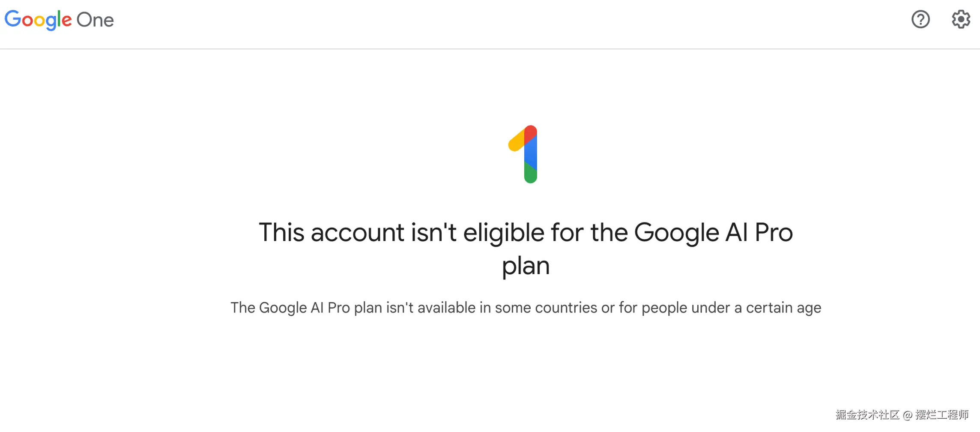Viewport: 980px width, 432px height.
Task: Click the subtitle about countries and age
Action: [x=526, y=308]
